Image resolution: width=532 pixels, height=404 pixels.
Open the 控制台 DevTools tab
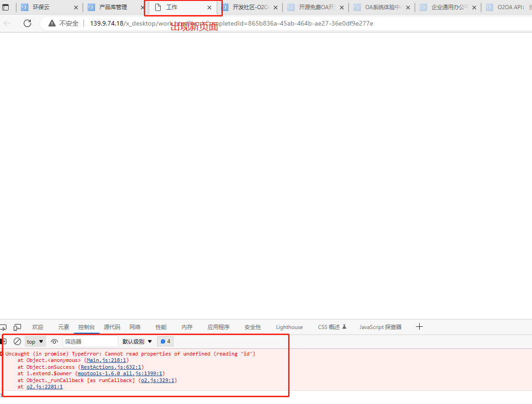(x=86, y=327)
